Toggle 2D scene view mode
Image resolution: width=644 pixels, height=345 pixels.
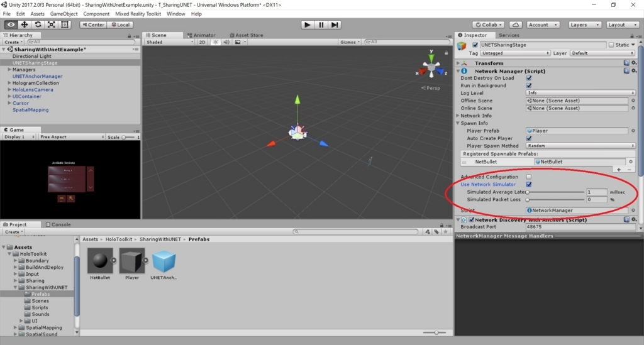202,42
